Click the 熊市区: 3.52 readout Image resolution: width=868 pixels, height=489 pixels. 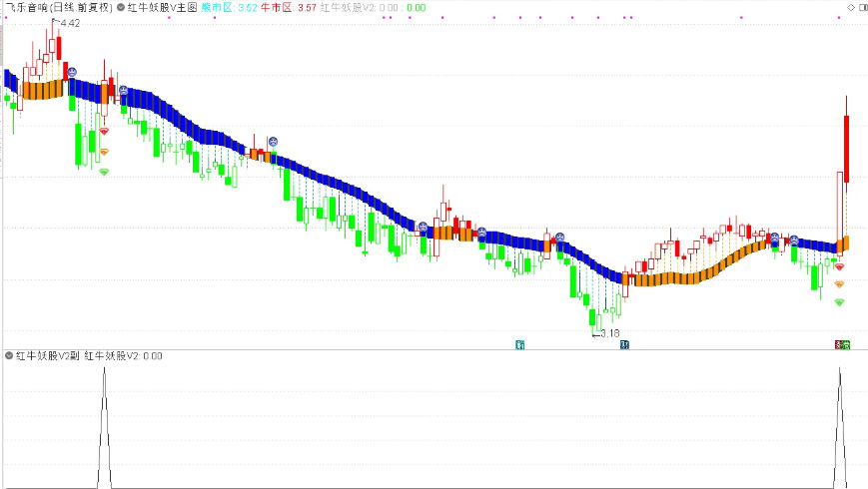pyautogui.click(x=229, y=8)
